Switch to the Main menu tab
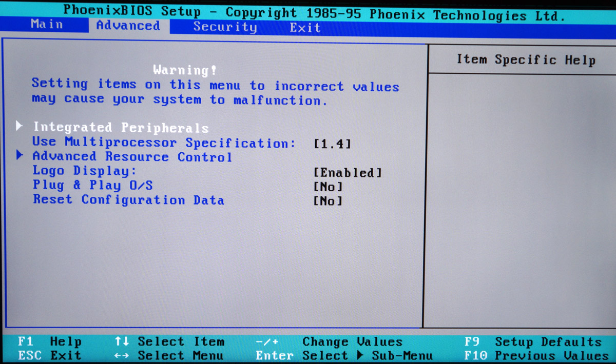Screen dimensions: 616x364 (x=47, y=24)
